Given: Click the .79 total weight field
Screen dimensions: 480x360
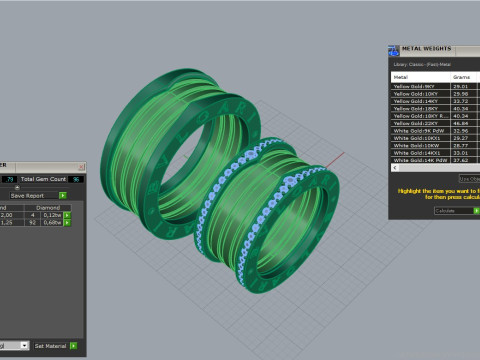Looking at the screenshot, I should (10, 179).
